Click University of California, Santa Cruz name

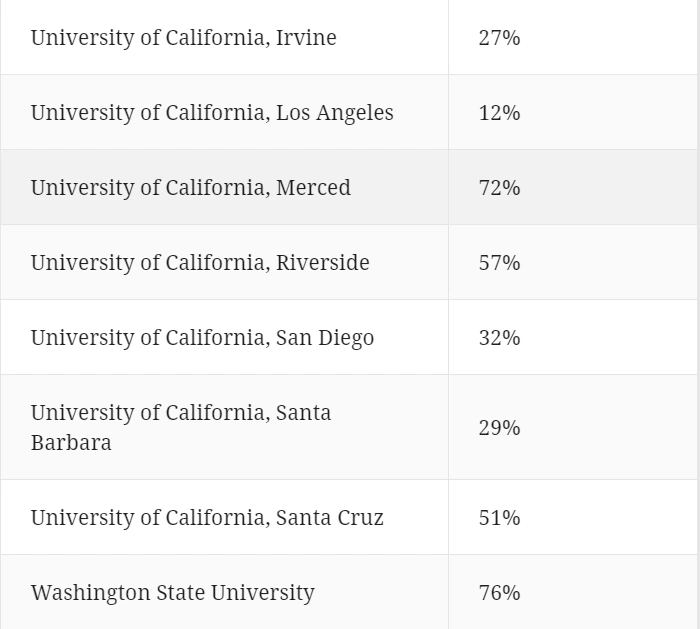(x=207, y=518)
